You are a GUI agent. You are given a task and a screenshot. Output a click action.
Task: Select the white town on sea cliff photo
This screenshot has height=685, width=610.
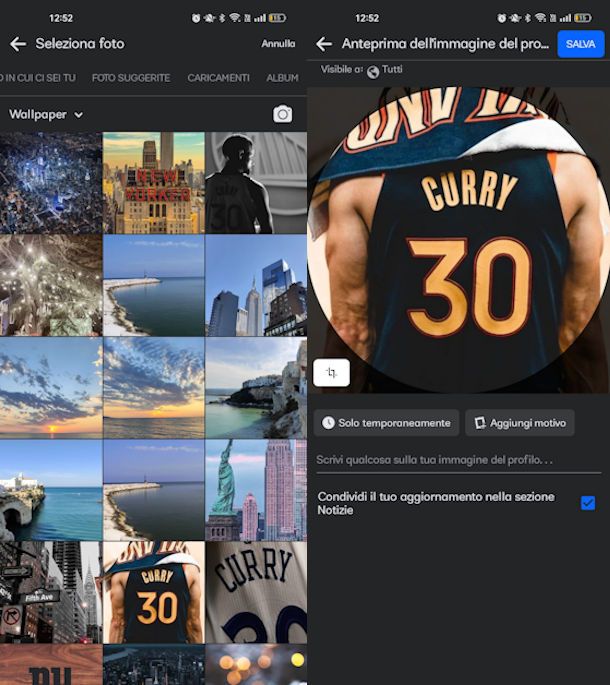point(51,490)
